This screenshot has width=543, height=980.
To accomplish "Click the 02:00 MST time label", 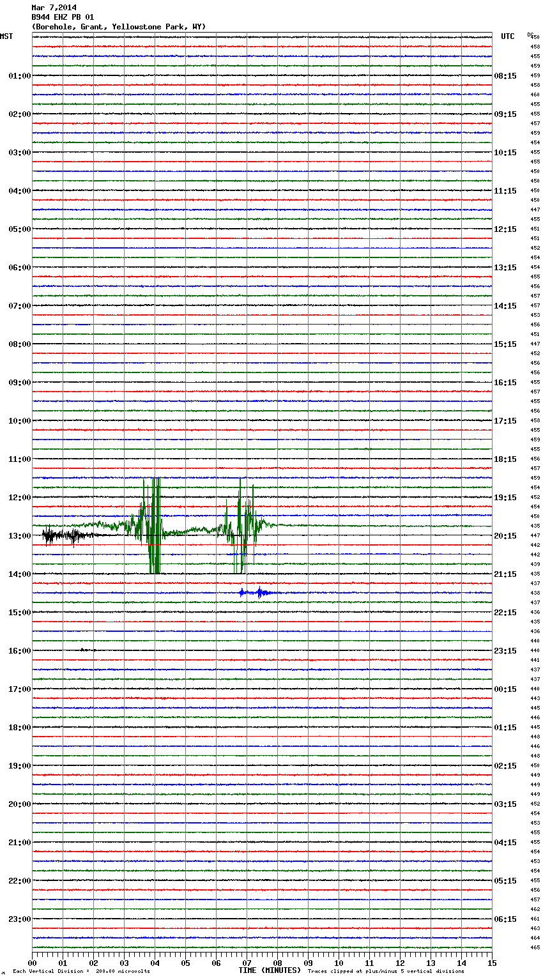I will 19,114.
